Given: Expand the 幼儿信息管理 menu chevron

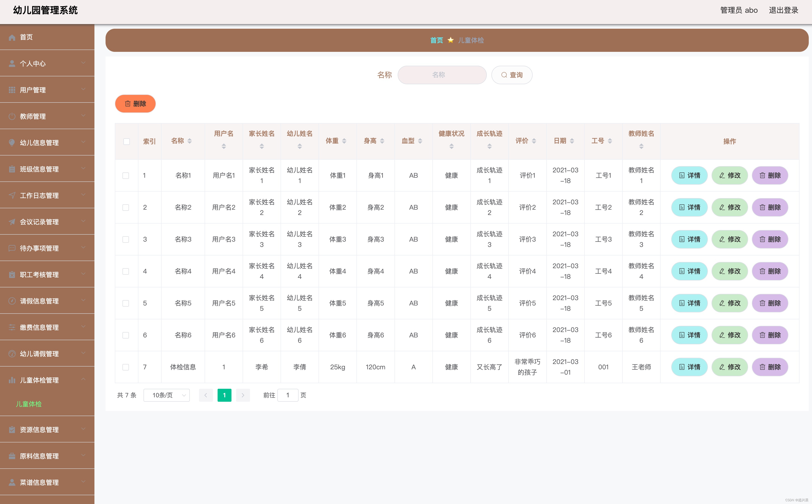Looking at the screenshot, I should pos(83,142).
